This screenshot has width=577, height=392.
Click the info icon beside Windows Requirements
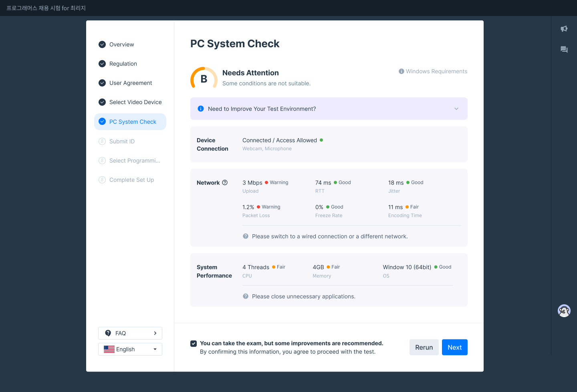click(401, 71)
